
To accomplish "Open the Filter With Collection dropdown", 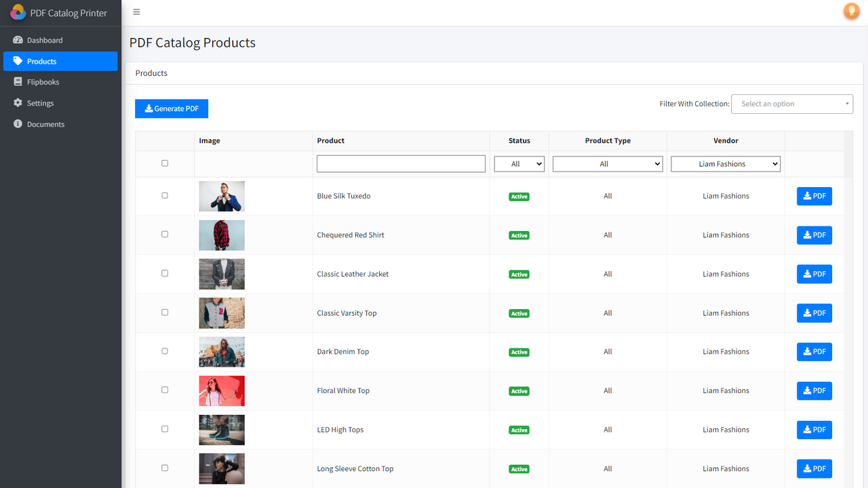I will coord(792,104).
